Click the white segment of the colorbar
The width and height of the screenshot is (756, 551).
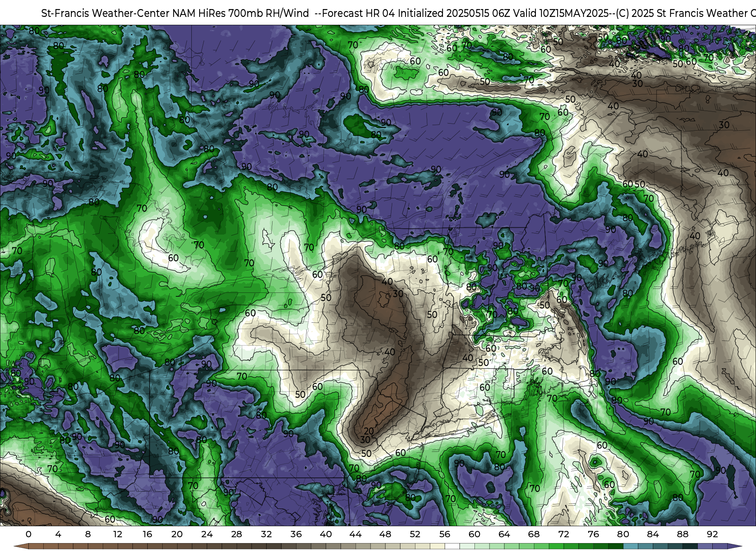452,546
